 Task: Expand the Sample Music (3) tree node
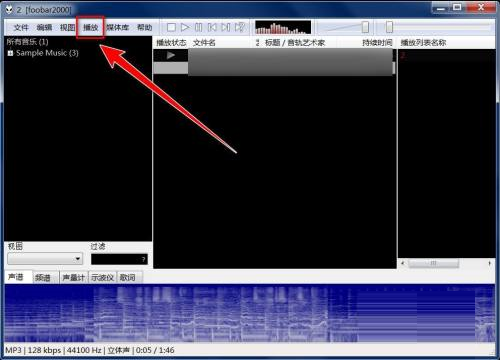10,53
